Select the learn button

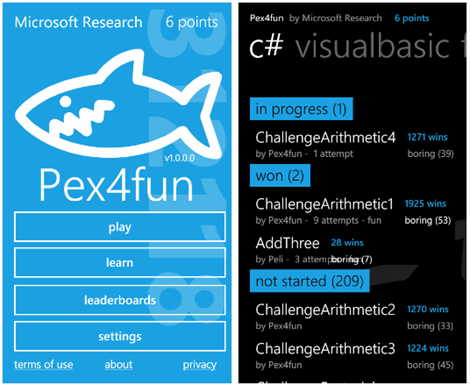120,263
